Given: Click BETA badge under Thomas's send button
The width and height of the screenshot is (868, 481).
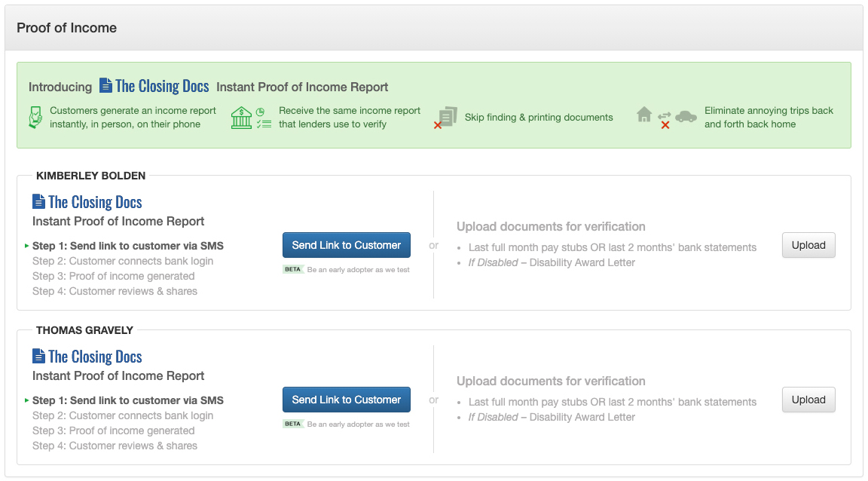Looking at the screenshot, I should (x=293, y=424).
